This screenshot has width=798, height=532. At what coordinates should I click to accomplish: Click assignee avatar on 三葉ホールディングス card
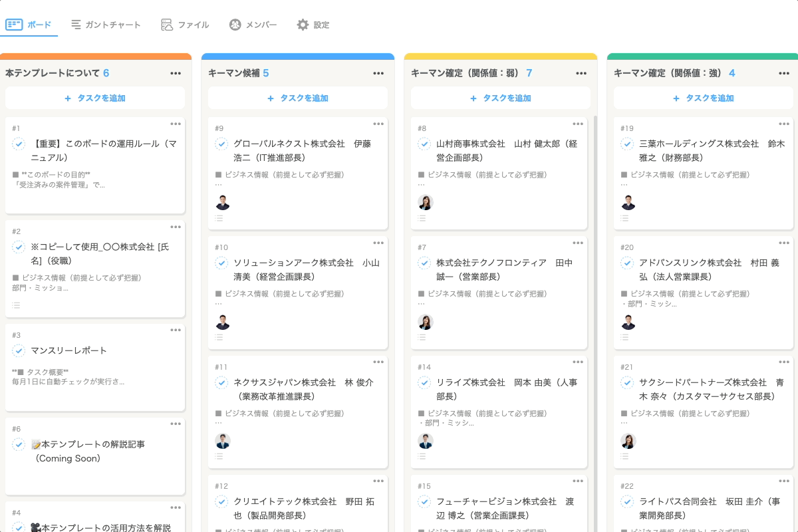[628, 203]
